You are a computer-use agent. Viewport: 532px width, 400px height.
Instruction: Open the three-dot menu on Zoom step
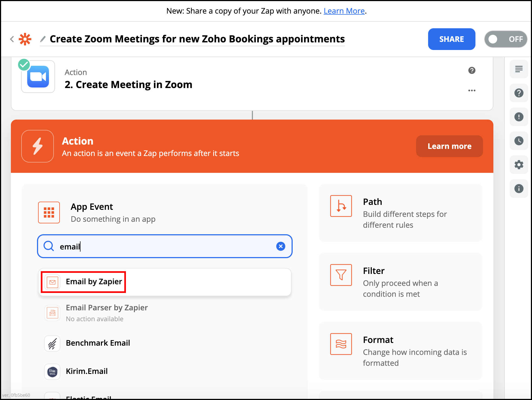(472, 90)
